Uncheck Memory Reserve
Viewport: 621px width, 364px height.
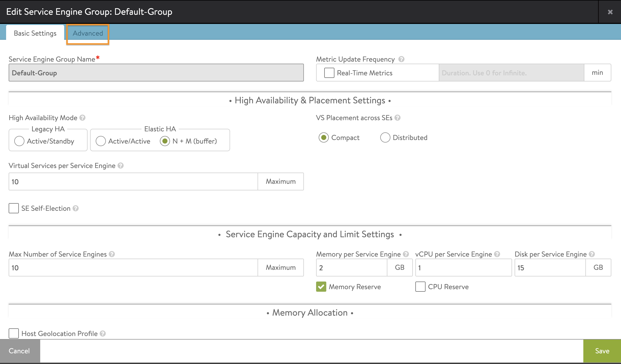[x=321, y=287]
